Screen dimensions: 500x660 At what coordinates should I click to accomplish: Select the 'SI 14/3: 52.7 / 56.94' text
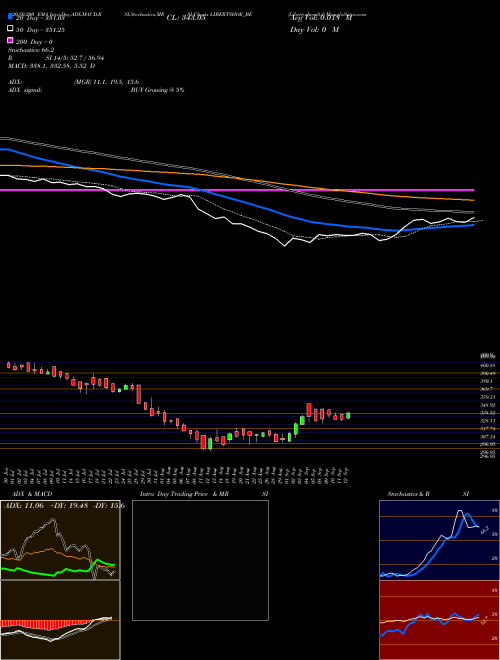tap(74, 58)
